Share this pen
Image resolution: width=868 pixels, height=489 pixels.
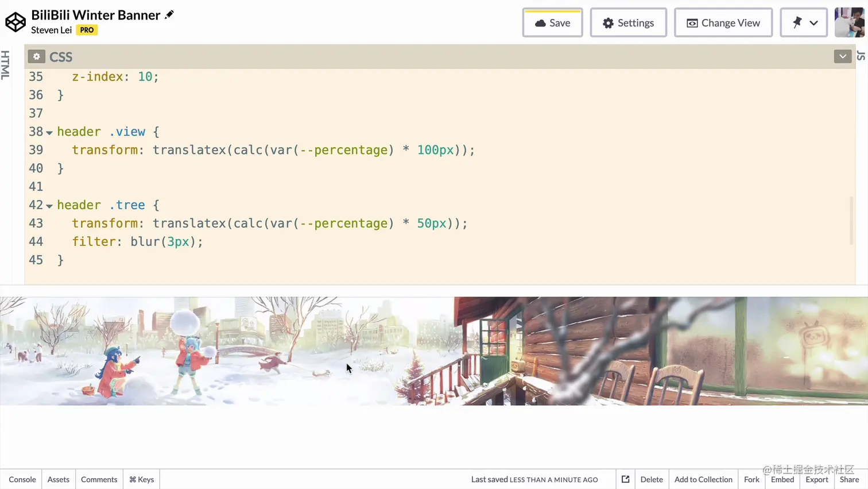tap(850, 479)
